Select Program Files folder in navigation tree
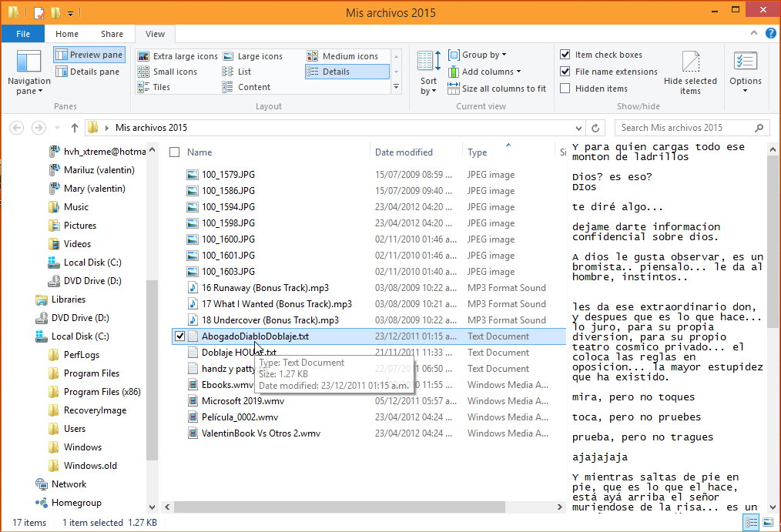The image size is (781, 532). [91, 373]
